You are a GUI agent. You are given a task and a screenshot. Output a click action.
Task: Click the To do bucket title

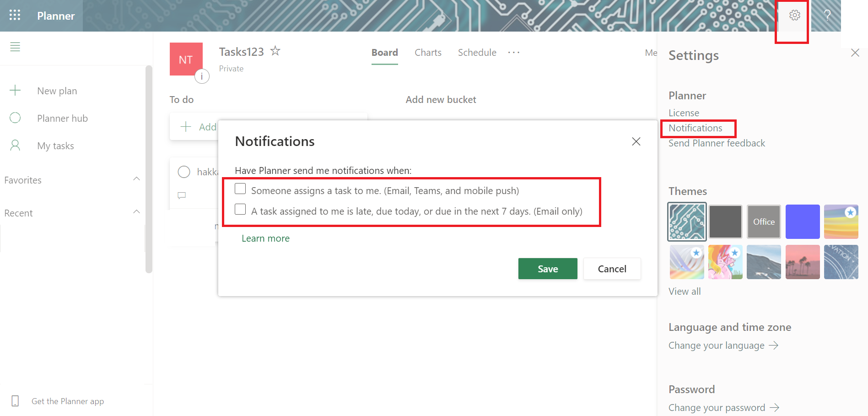tap(182, 99)
